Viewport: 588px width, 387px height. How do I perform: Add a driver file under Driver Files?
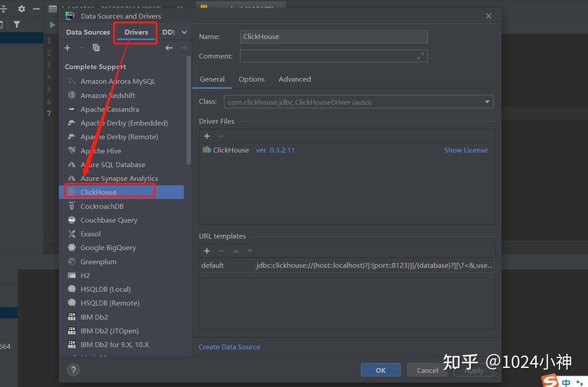[207, 136]
